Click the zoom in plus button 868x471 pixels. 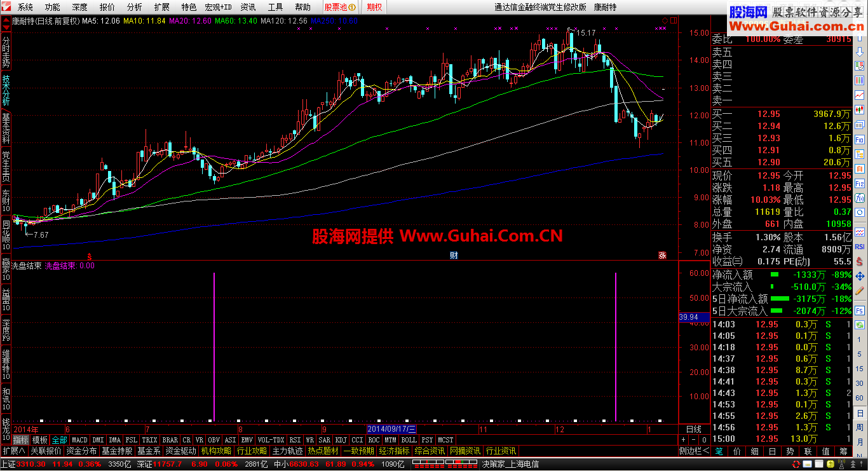click(684, 440)
